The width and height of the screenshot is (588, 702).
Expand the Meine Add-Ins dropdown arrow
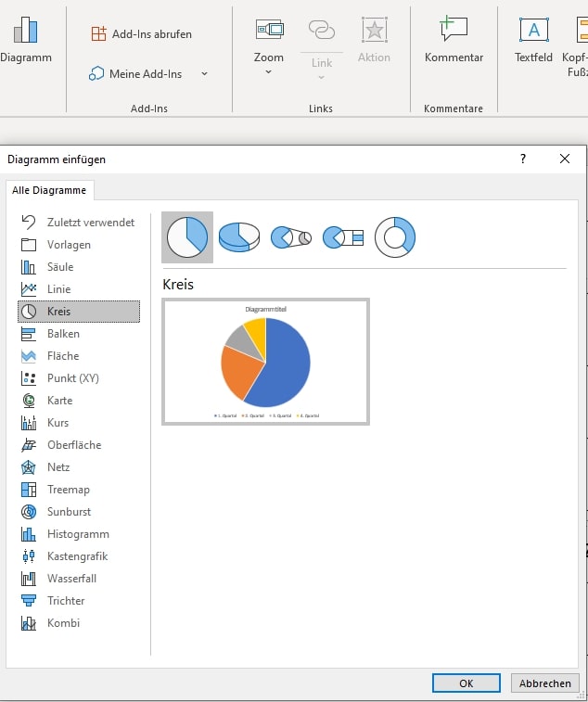coord(204,74)
